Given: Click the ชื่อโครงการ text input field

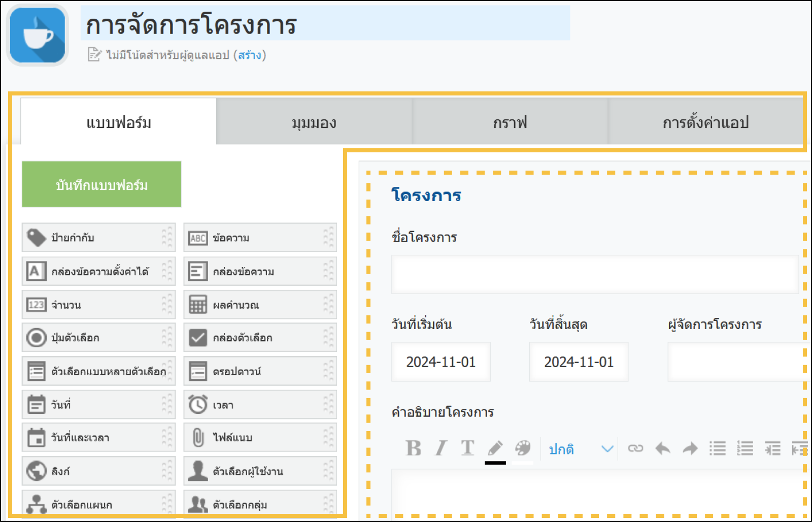Looking at the screenshot, I should click(x=594, y=274).
